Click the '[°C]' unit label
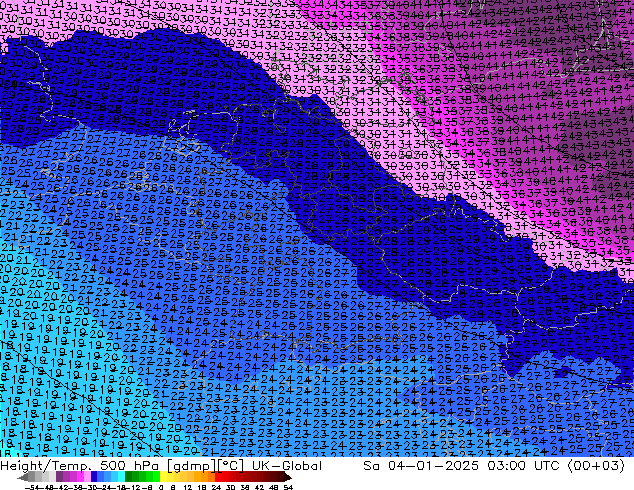 pyautogui.click(x=231, y=466)
